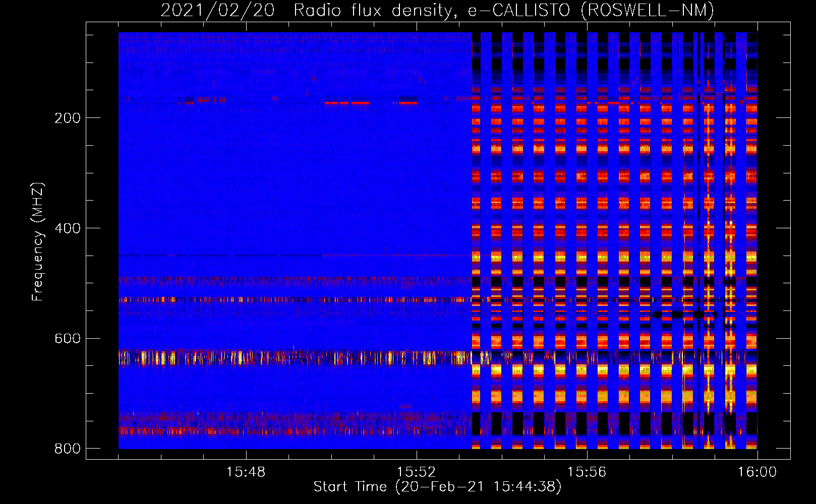Viewport: 816px width, 504px height.
Task: Click the 15:48 time tick label
Action: [x=246, y=472]
